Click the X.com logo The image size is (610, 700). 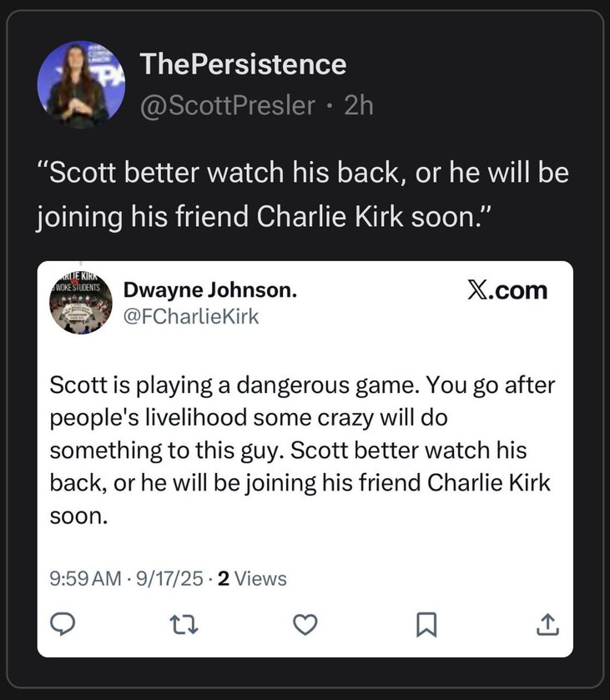507,290
